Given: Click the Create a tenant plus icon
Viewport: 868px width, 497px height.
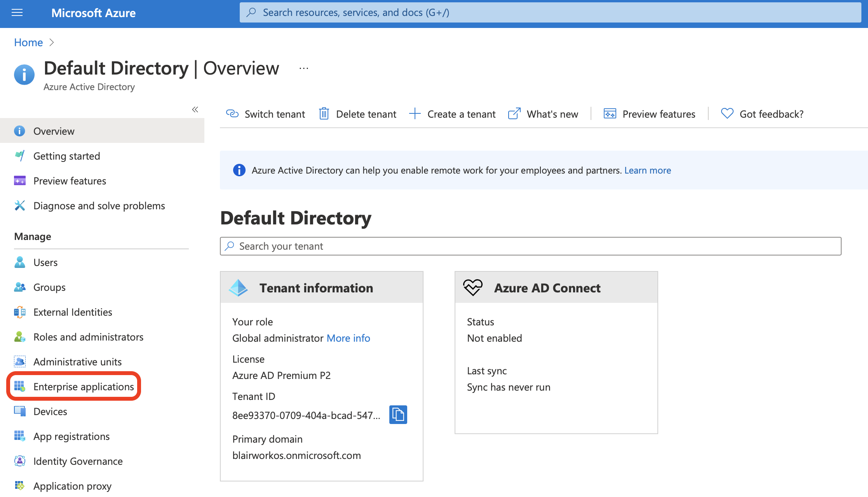Looking at the screenshot, I should point(415,114).
